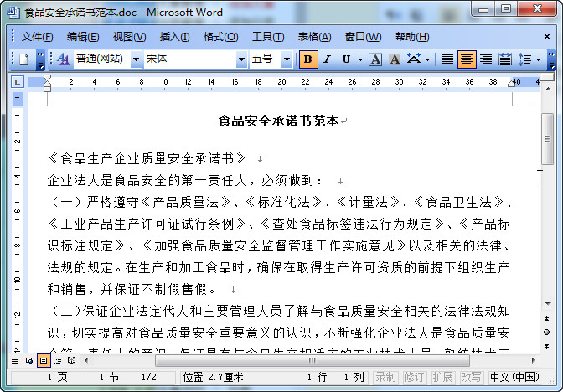Screen dimensions: 563x392
Task: Click the title 食品安全承诺书范本
Action: pos(279,121)
